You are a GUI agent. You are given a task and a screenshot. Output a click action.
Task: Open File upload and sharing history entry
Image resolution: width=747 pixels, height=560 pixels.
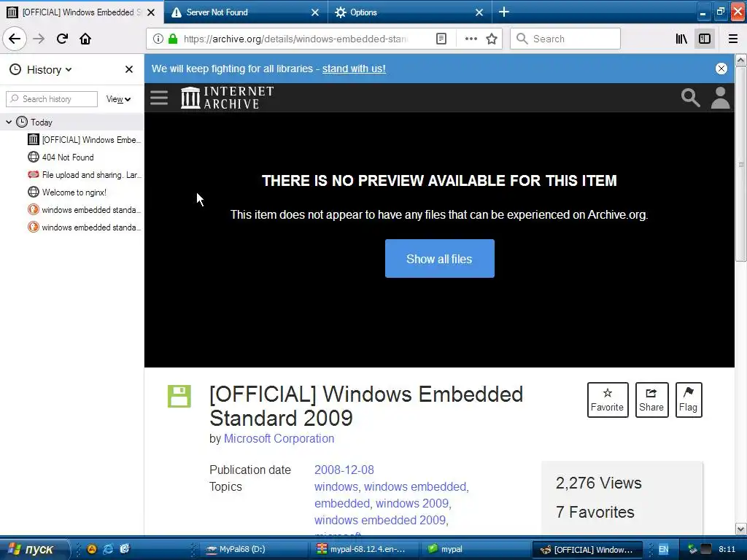tap(85, 175)
